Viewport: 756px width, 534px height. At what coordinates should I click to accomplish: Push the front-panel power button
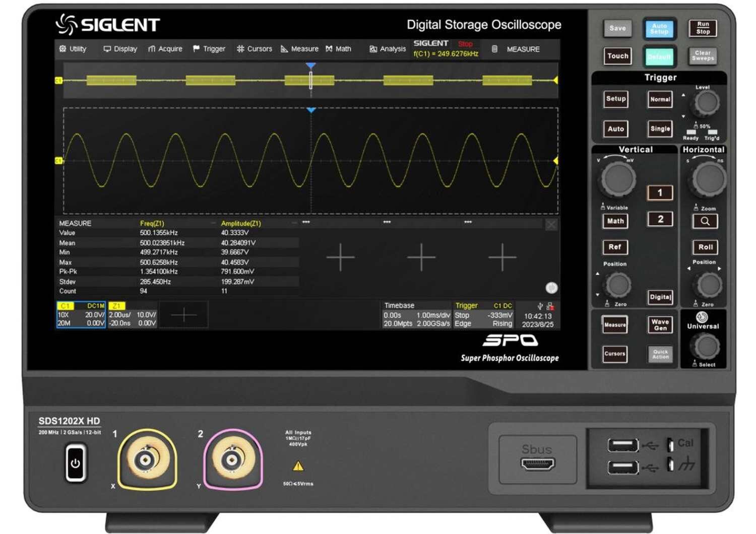coord(76,463)
